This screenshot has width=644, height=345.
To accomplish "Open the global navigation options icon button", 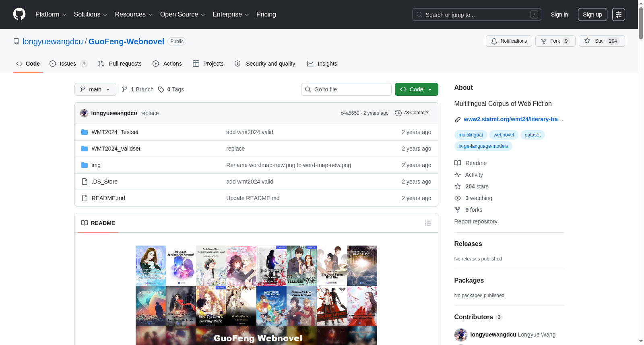I will point(619,14).
